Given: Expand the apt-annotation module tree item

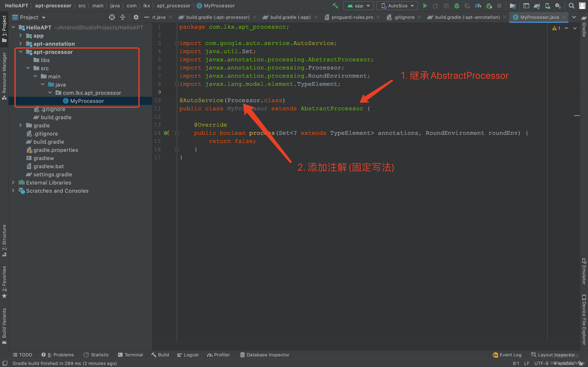Looking at the screenshot, I should coord(20,43).
